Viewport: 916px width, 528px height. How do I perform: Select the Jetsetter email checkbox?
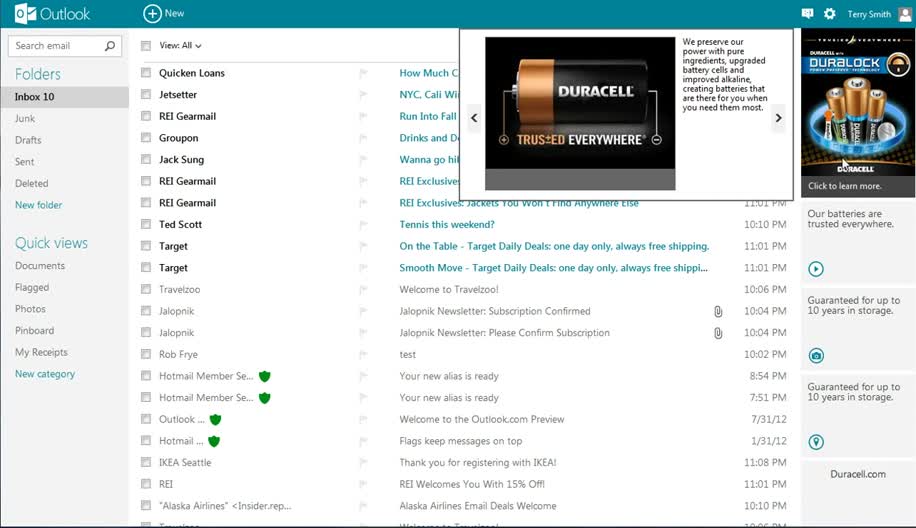pyautogui.click(x=146, y=95)
